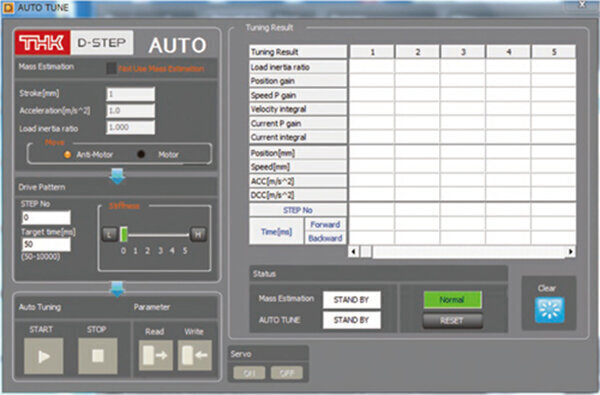
Task: Click the Forward time row label
Action: (325, 225)
